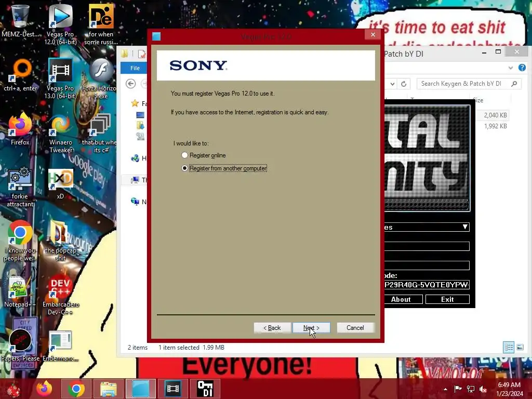Switch Explorer to details view icon

(x=509, y=347)
